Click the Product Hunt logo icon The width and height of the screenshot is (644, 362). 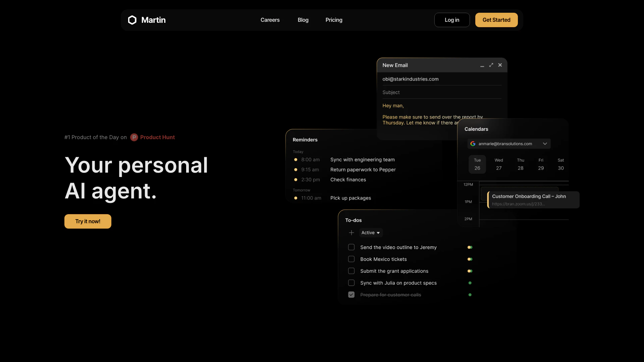point(134,137)
